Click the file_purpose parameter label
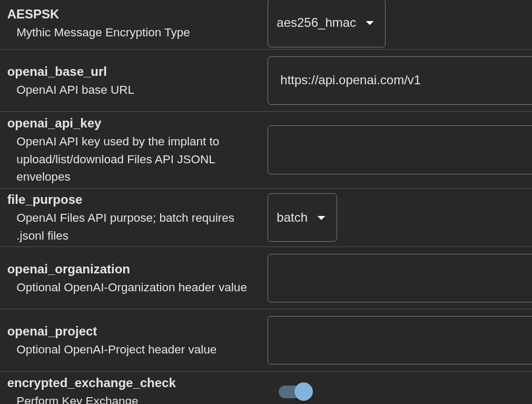 pos(45,200)
